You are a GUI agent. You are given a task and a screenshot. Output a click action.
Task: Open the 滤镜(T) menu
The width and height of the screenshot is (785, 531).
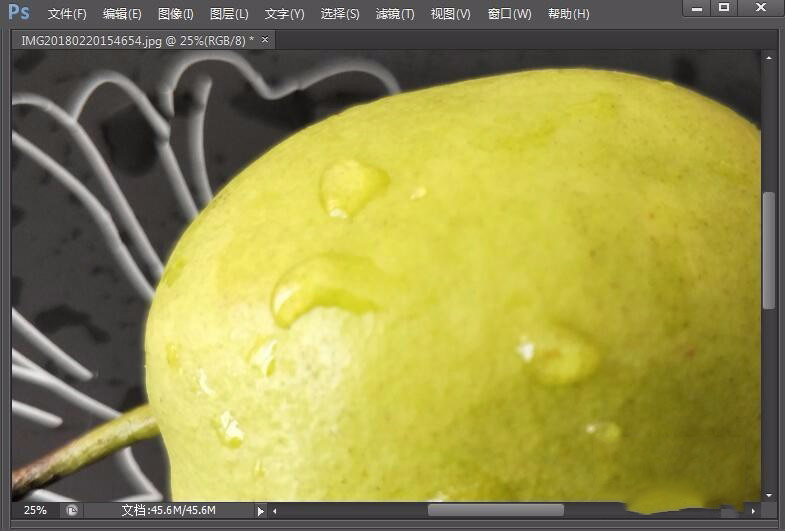coord(395,14)
